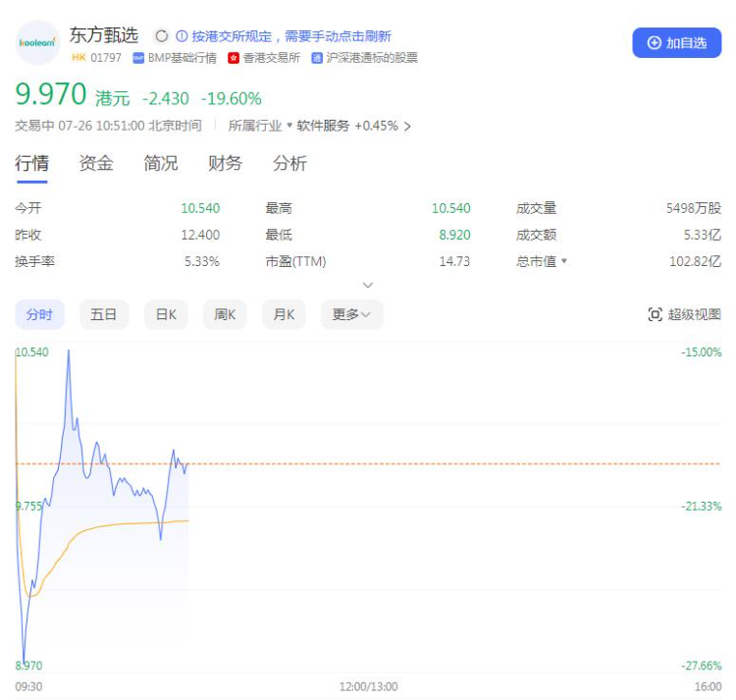Click the 12:00/13:00 time axis label

[368, 686]
